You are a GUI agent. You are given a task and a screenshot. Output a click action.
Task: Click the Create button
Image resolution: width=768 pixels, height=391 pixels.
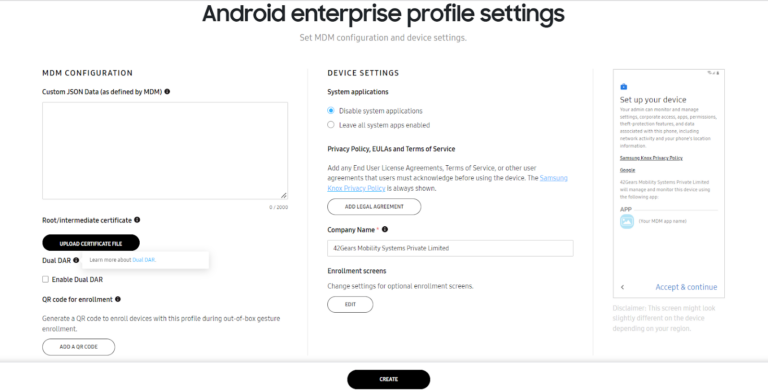388,379
